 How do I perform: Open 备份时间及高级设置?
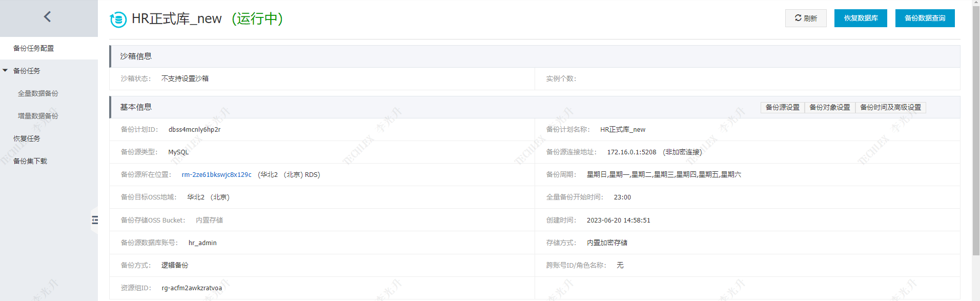tap(890, 107)
